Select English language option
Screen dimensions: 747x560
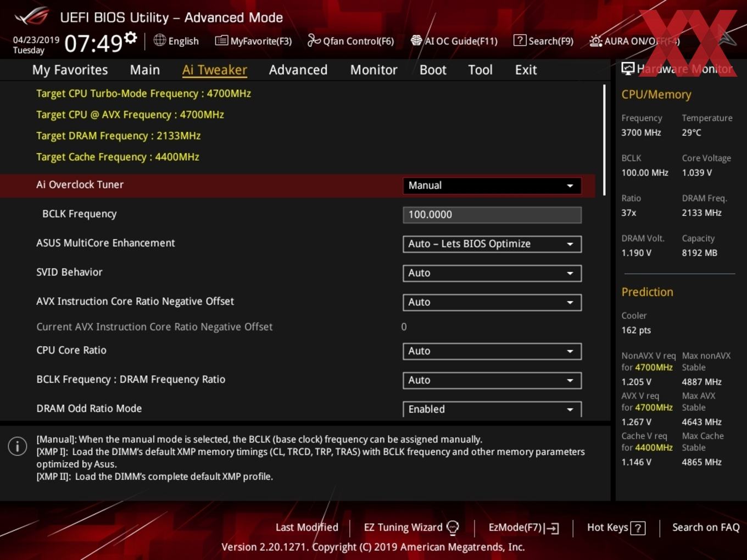click(183, 41)
